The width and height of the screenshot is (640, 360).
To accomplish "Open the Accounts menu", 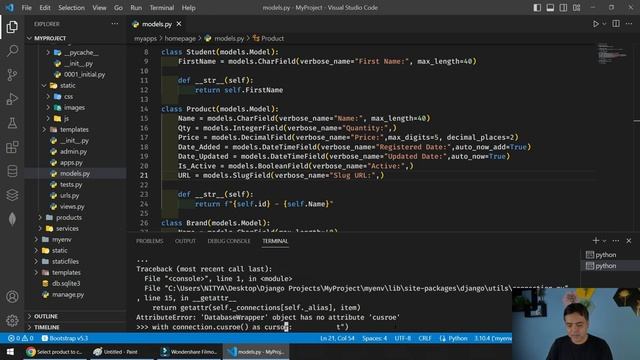I will tap(12, 297).
